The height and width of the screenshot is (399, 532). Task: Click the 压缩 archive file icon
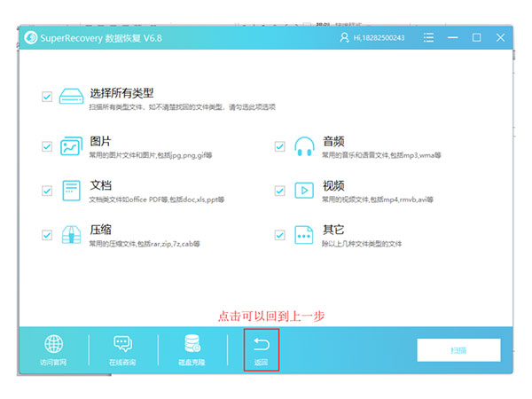click(x=72, y=235)
